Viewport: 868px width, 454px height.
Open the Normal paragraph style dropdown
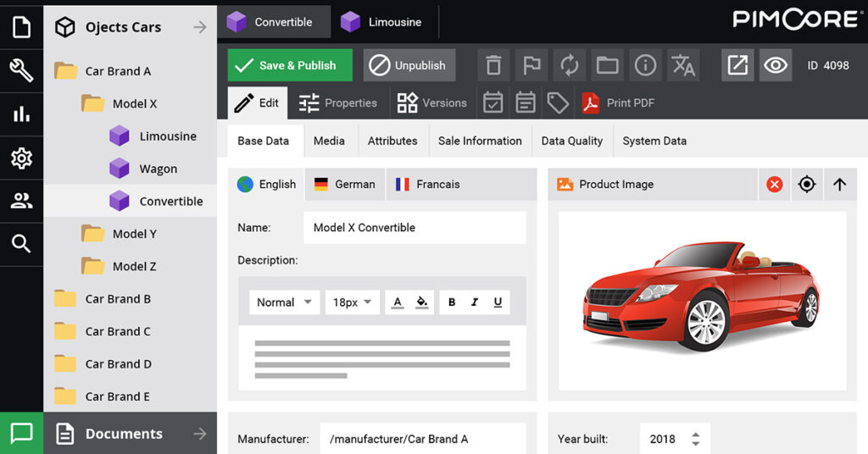[285, 302]
